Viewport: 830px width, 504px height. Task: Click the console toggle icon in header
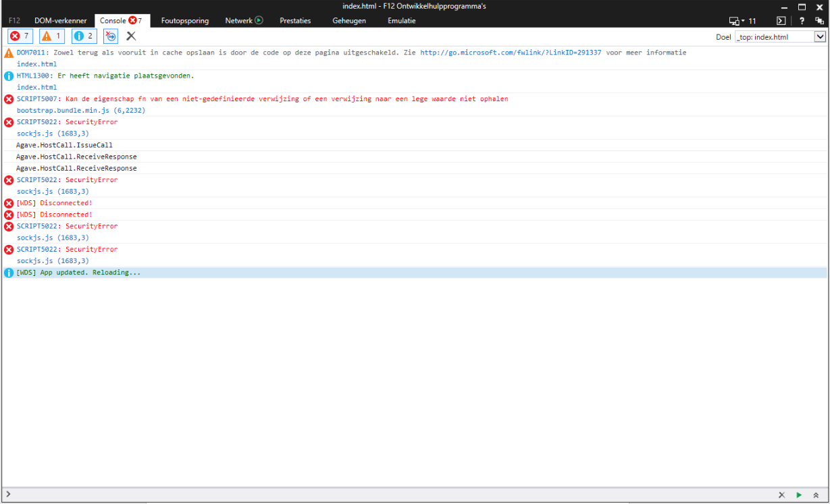781,21
